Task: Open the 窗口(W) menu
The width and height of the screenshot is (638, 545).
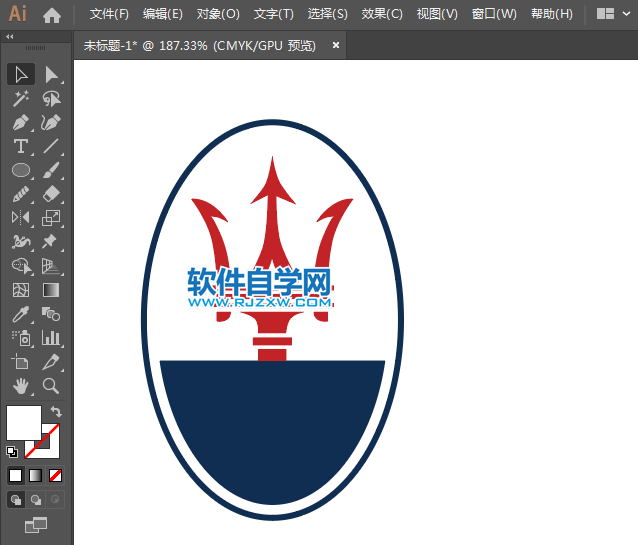Action: click(x=494, y=14)
